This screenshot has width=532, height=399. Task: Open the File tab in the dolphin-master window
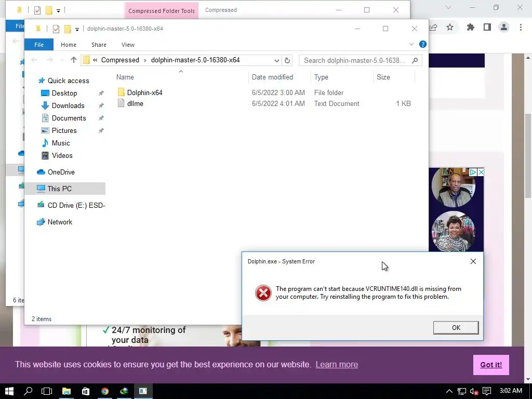coord(38,45)
